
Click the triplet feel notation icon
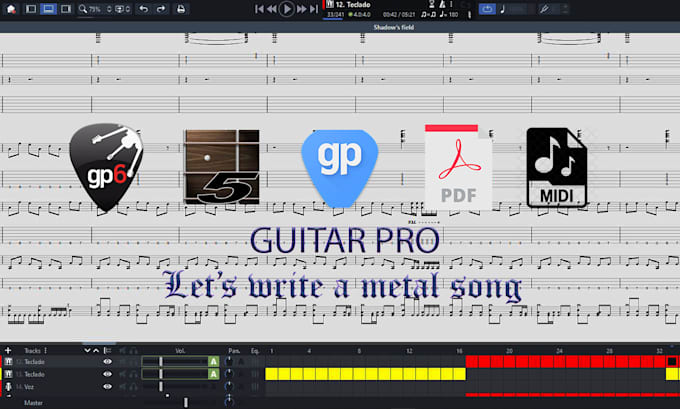coord(428,15)
